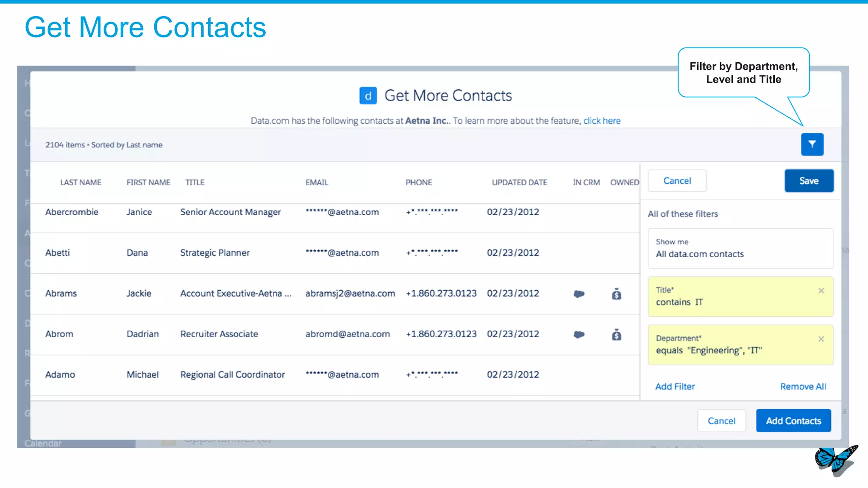Click Owned money bag icon for Abrams
This screenshot has width=868, height=488.
617,294
